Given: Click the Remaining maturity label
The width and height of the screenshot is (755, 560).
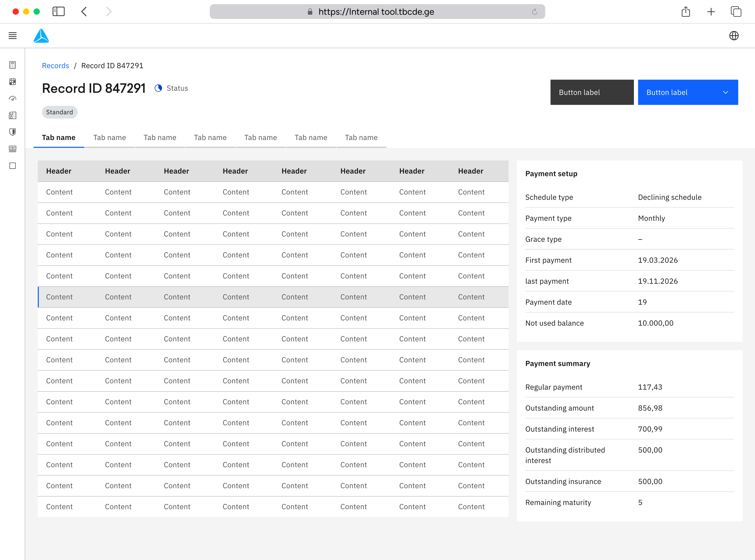Looking at the screenshot, I should [558, 502].
